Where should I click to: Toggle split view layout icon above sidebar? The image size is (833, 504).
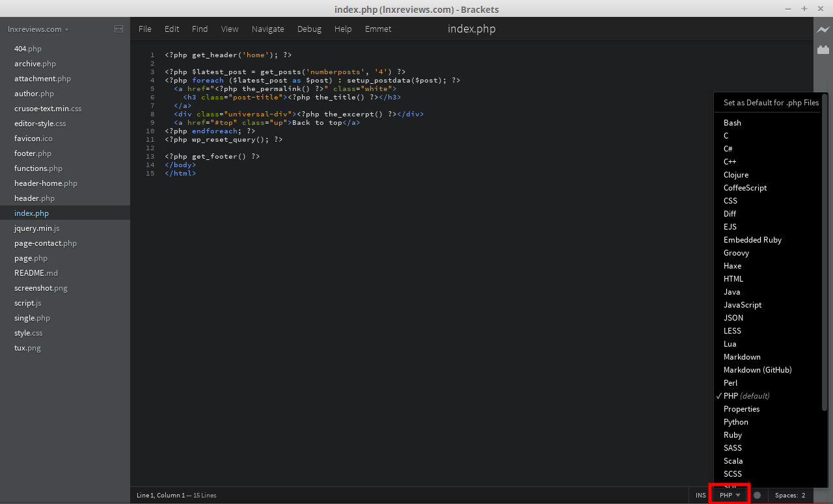point(118,29)
